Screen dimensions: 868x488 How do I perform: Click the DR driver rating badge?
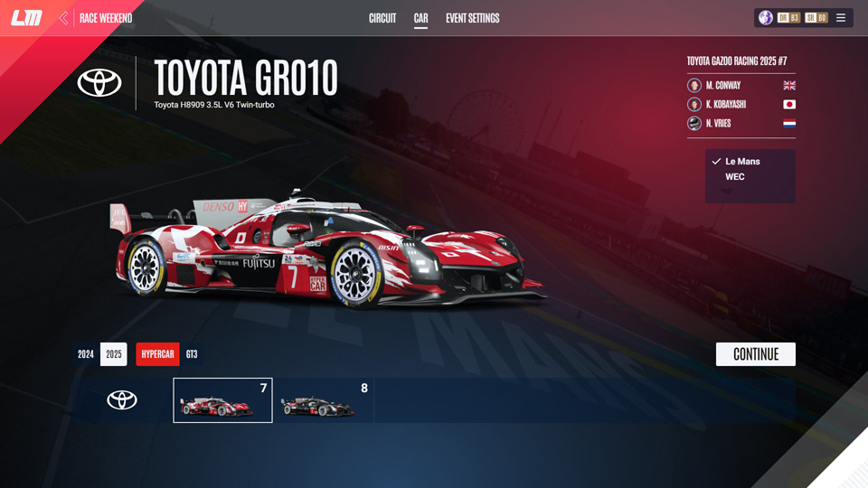tap(789, 18)
